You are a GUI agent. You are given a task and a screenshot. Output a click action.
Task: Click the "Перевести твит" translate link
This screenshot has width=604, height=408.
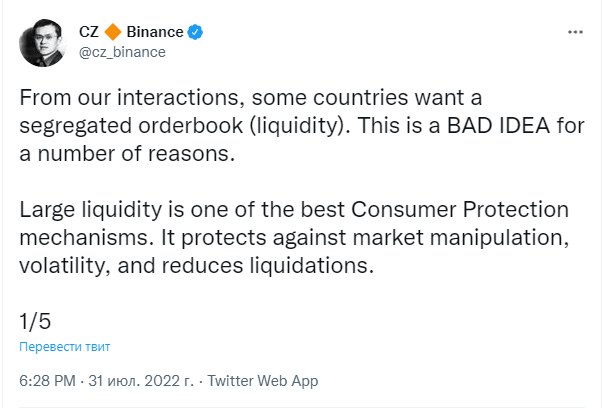[65, 347]
